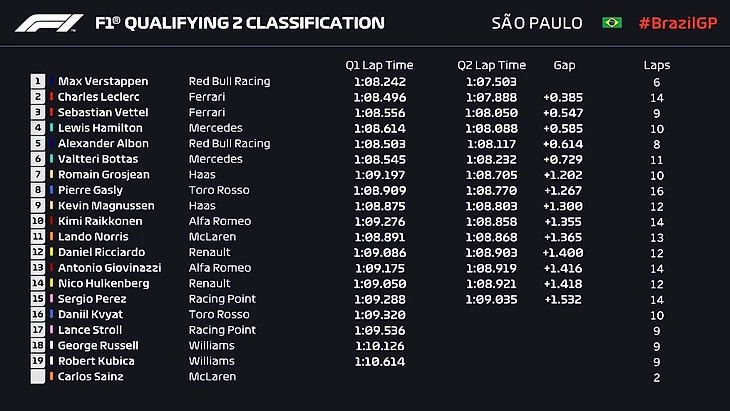Select the position 15 badge beside Perez
The height and width of the screenshot is (411, 730).
point(38,299)
